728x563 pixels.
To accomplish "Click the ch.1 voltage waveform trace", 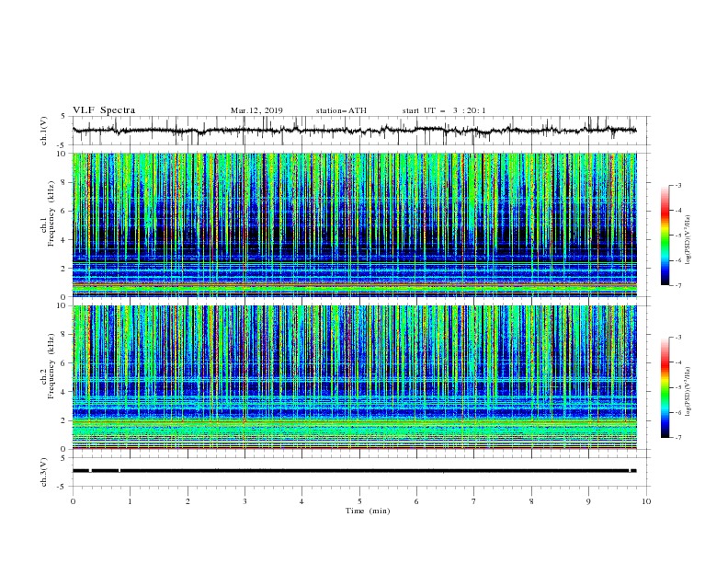I will click(x=354, y=131).
